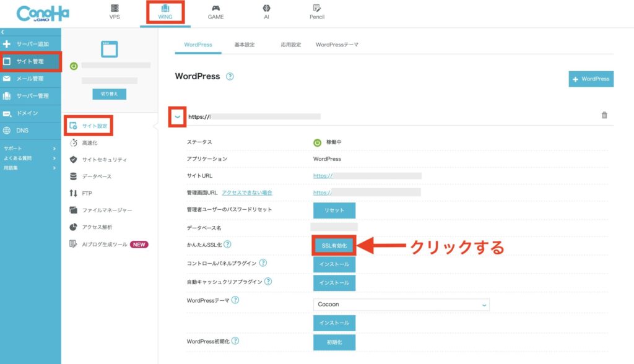Click the リセット password button
Image resolution: width=634 pixels, height=364 pixels.
(334, 210)
